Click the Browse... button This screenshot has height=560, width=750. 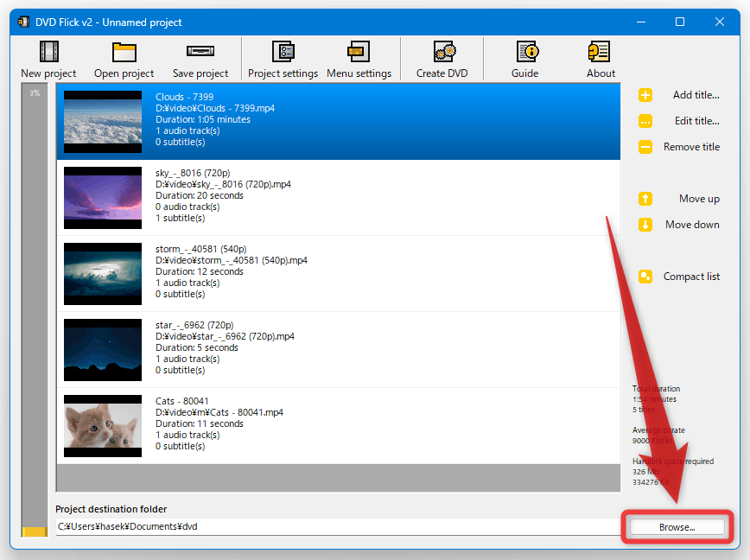pos(677,527)
